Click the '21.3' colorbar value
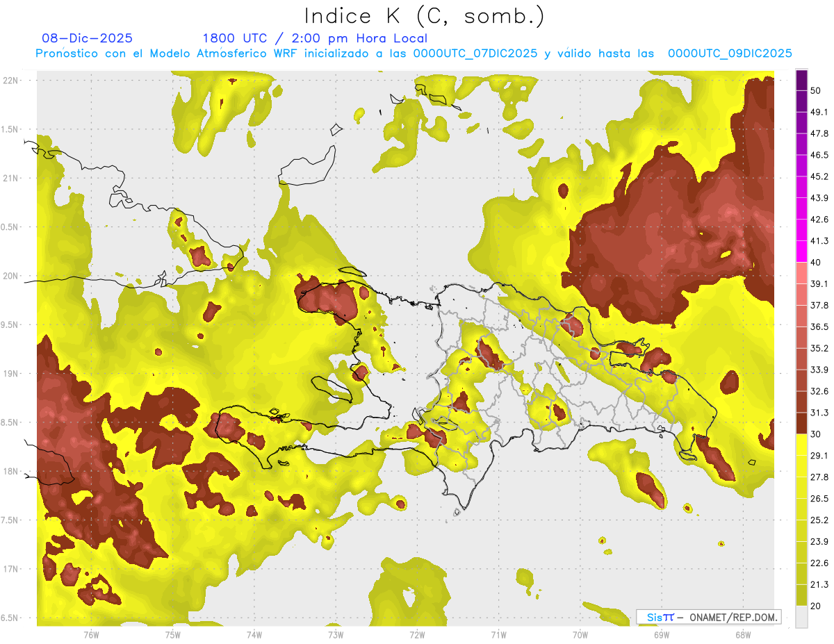 click(819, 585)
